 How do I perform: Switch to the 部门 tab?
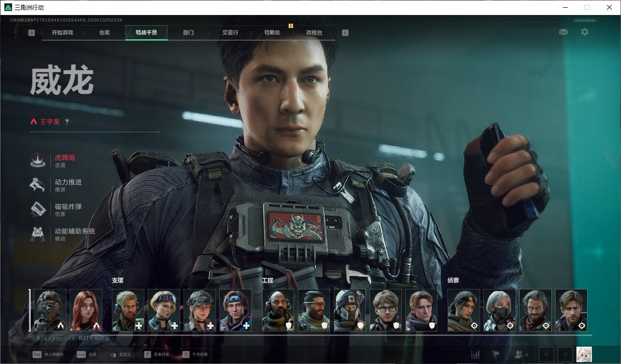188,32
